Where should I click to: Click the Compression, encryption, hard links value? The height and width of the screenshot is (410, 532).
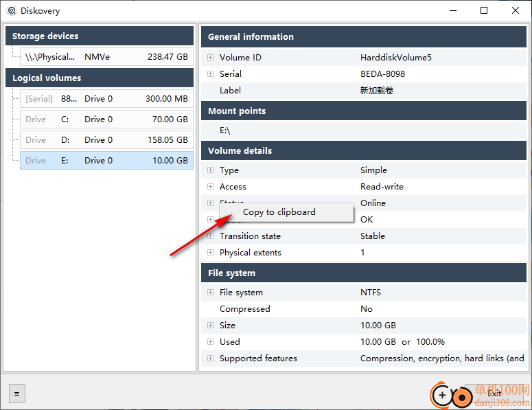click(442, 358)
